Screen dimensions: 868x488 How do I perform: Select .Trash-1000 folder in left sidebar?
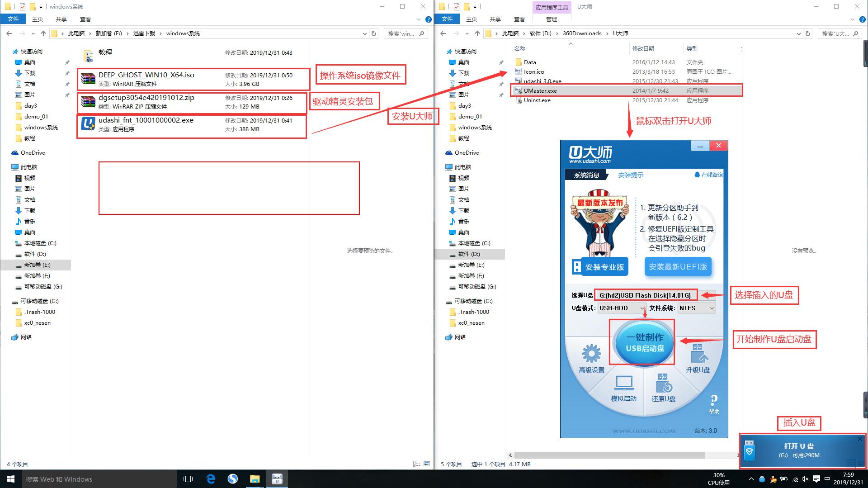coord(35,312)
